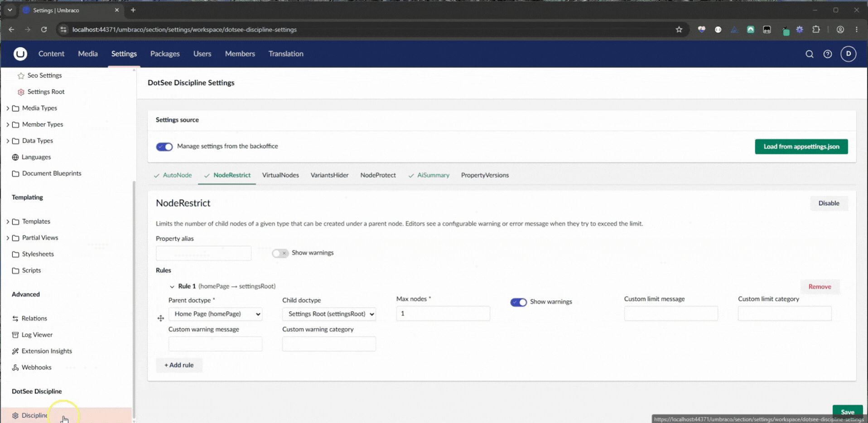
Task: Open the help question mark icon
Action: [x=827, y=54]
